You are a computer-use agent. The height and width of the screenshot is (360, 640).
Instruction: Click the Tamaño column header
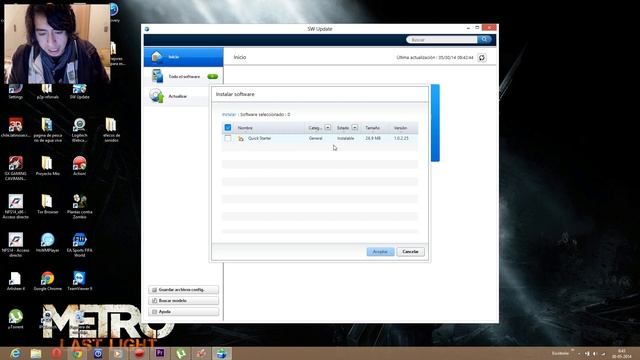372,128
